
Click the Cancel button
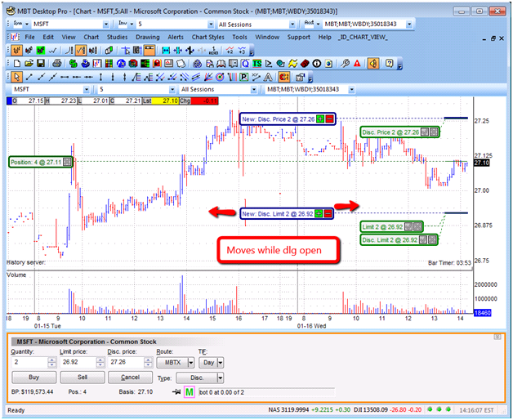coord(130,378)
